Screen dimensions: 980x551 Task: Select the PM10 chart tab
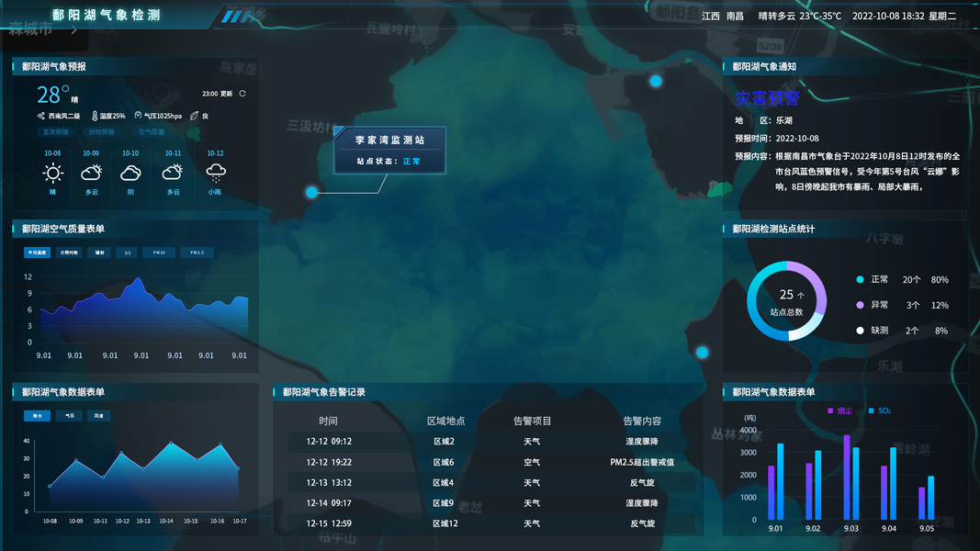160,253
